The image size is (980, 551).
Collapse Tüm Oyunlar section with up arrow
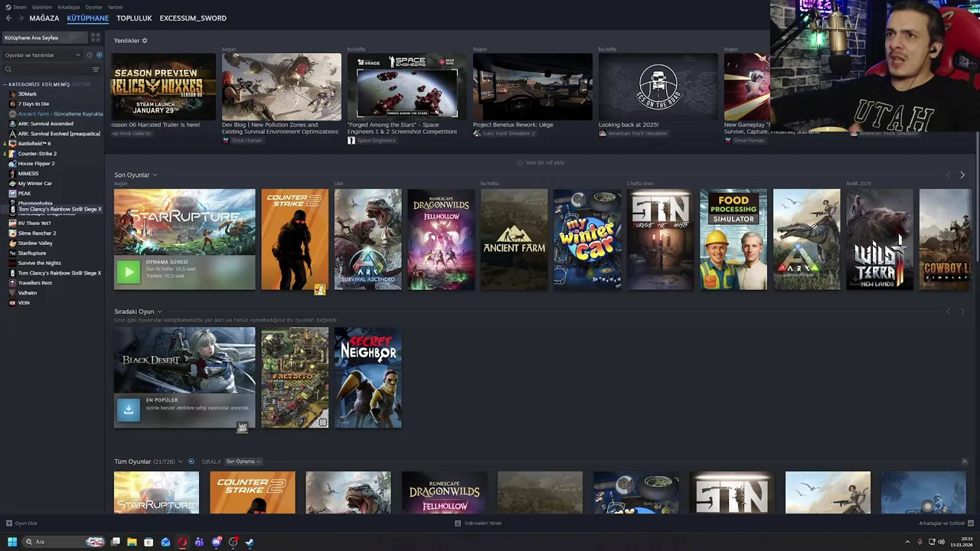pos(964,461)
